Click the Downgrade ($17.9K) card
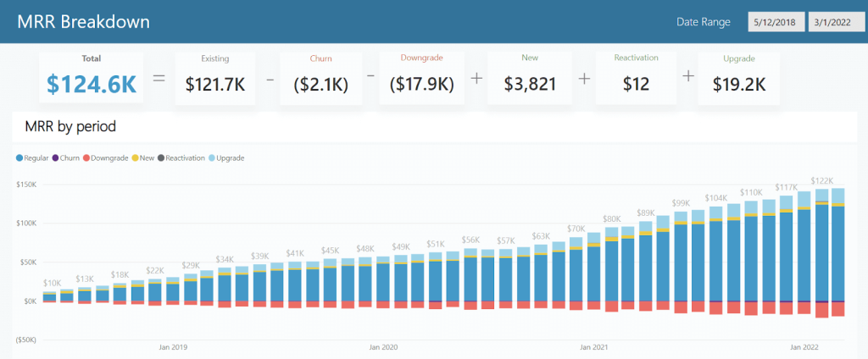Screen dimensions: 868x359 421,77
